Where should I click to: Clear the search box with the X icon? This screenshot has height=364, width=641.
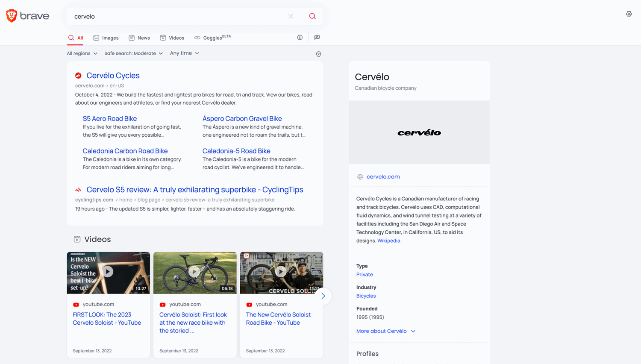point(291,16)
